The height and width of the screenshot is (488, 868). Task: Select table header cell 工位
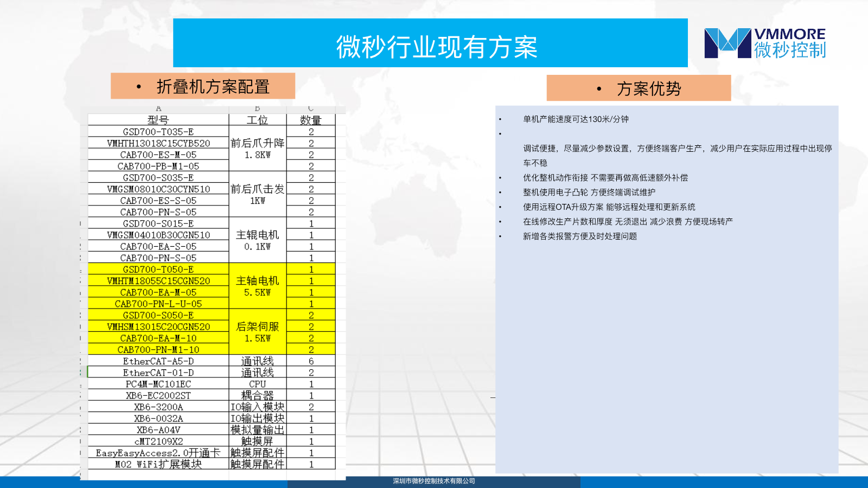point(258,120)
